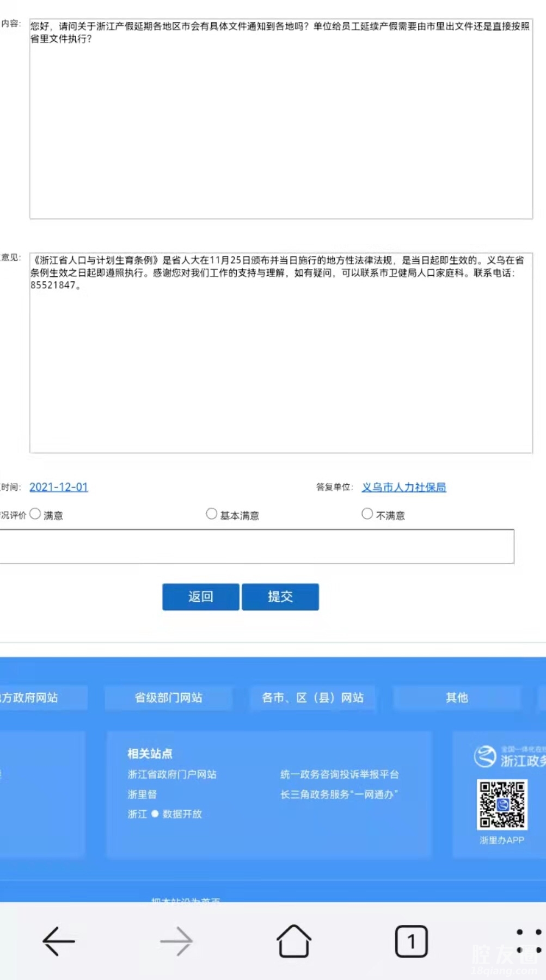Tap the 浙里办APP QR code

(x=502, y=805)
